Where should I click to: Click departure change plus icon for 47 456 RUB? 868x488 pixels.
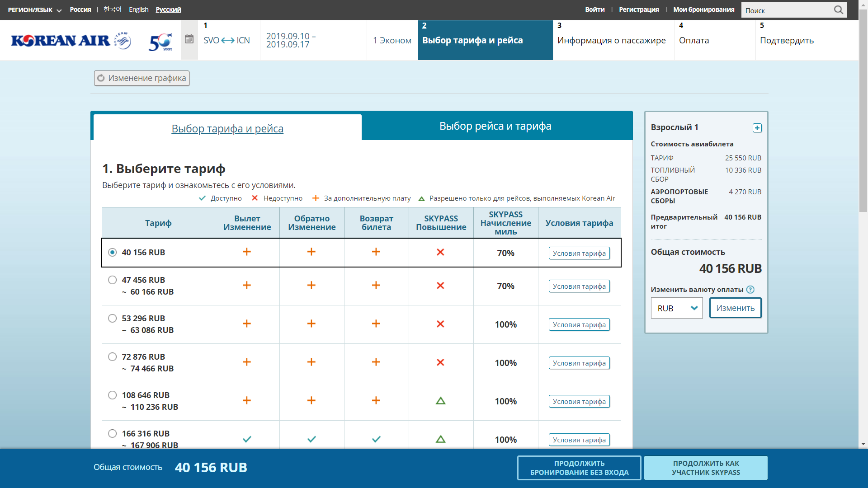[x=247, y=285]
